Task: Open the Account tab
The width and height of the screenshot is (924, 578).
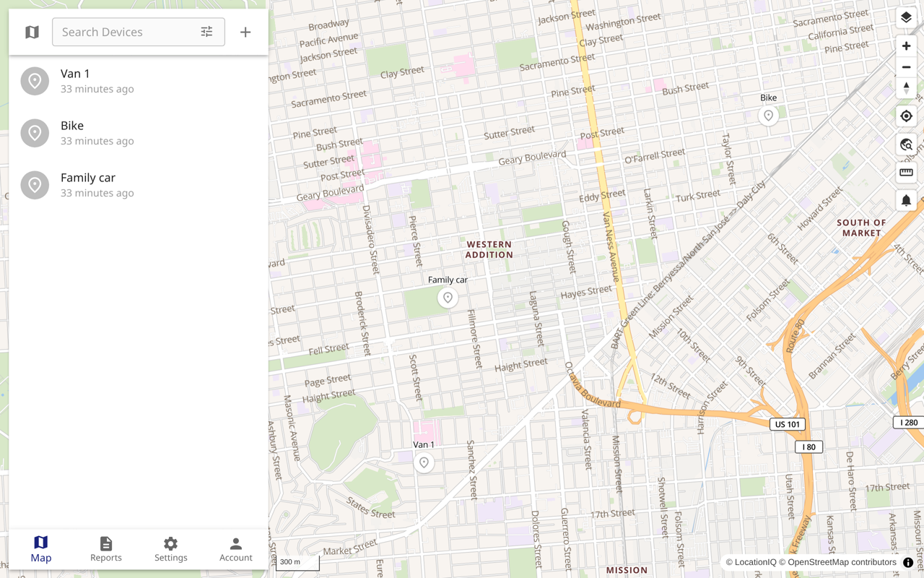Action: coord(236,549)
